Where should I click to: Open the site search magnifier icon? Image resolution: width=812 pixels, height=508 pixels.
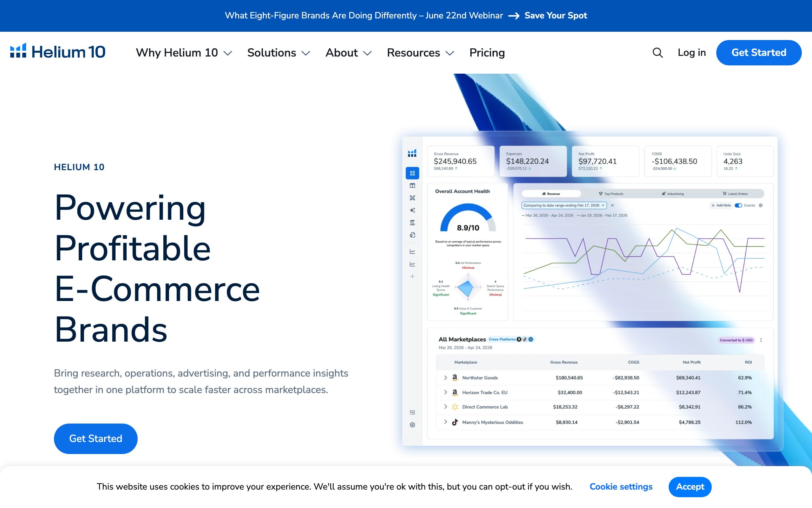(x=657, y=52)
